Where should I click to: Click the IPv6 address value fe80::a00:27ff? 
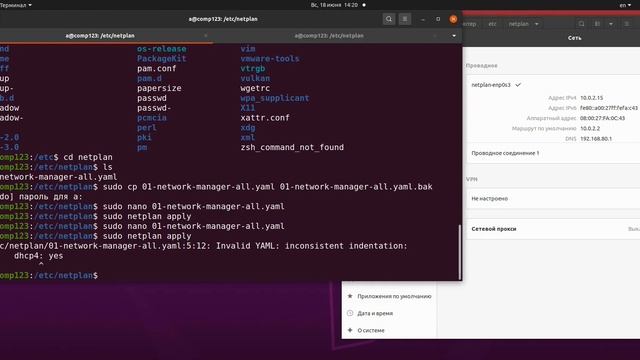pyautogui.click(x=609, y=108)
